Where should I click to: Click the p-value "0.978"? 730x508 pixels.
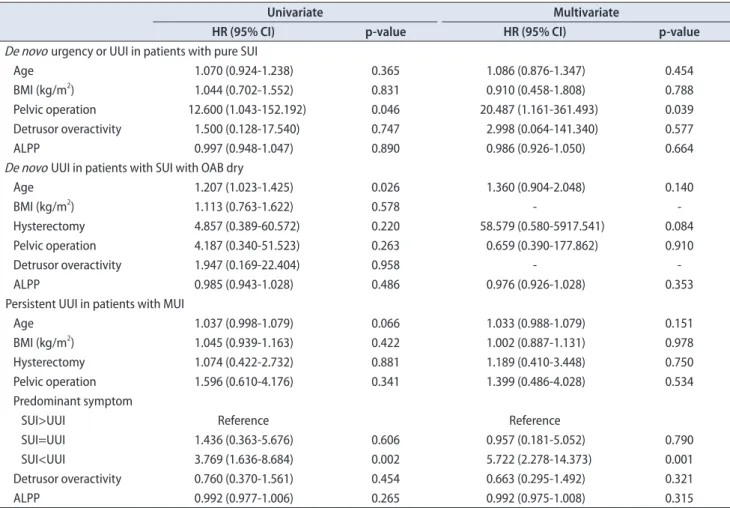coord(679,343)
